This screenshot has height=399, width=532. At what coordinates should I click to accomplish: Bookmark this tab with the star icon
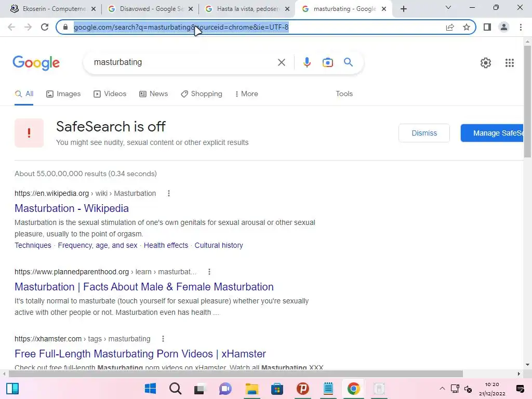click(467, 27)
